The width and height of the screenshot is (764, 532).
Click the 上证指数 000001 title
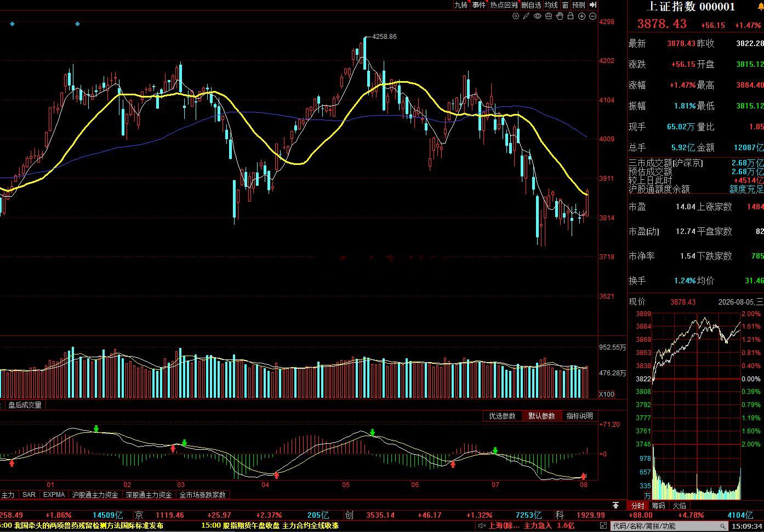691,7
